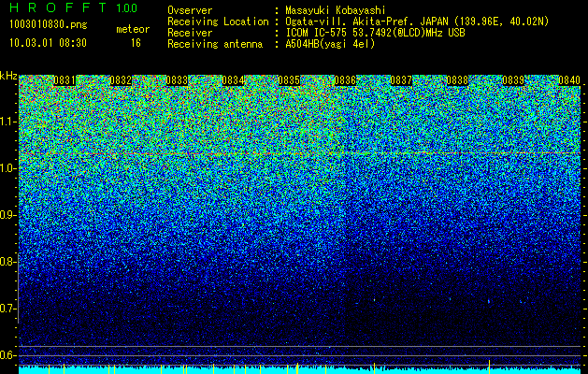Click the 0.7 kHz axis label
This screenshot has height=374, width=588.
coord(8,309)
